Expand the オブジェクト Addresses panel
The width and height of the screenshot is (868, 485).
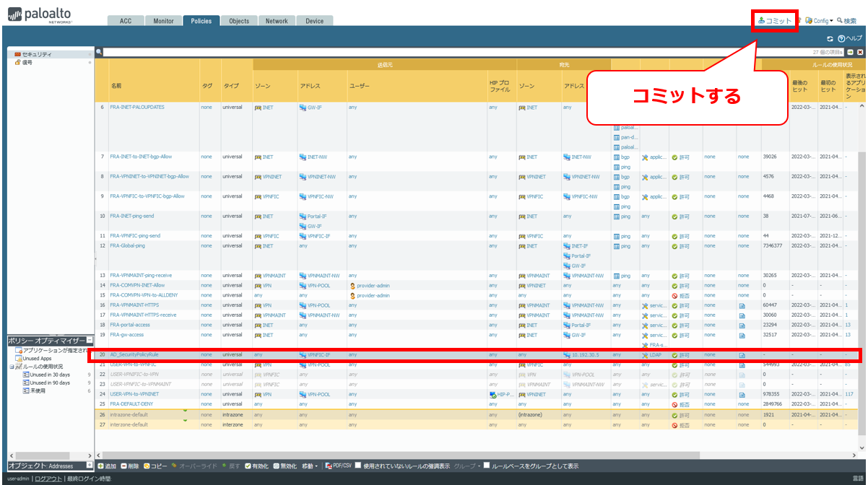(x=90, y=466)
